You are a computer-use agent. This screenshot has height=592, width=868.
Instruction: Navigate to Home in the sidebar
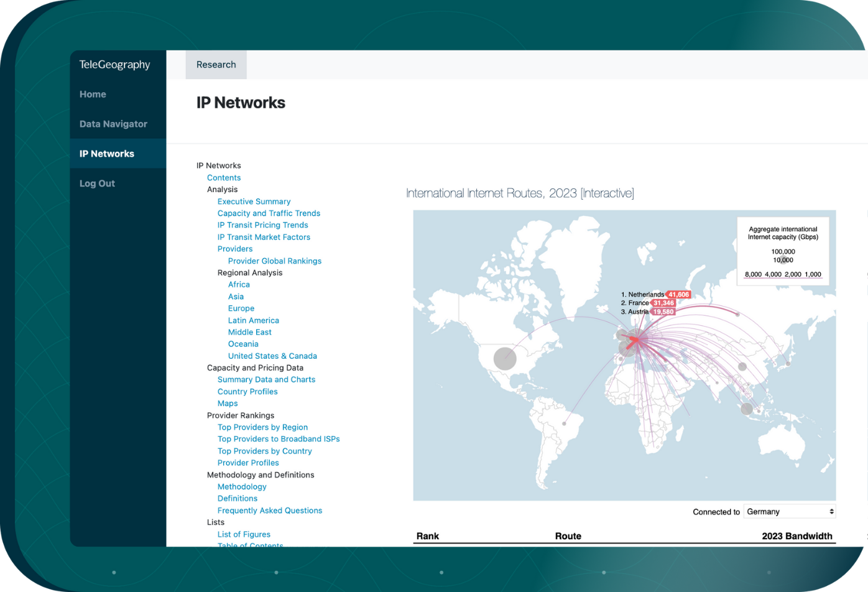[x=93, y=94]
